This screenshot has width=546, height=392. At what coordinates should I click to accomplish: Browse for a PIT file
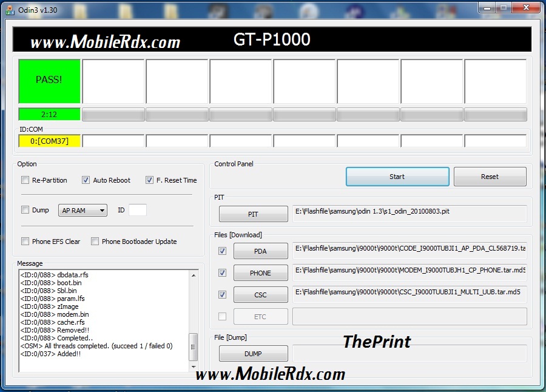point(253,214)
